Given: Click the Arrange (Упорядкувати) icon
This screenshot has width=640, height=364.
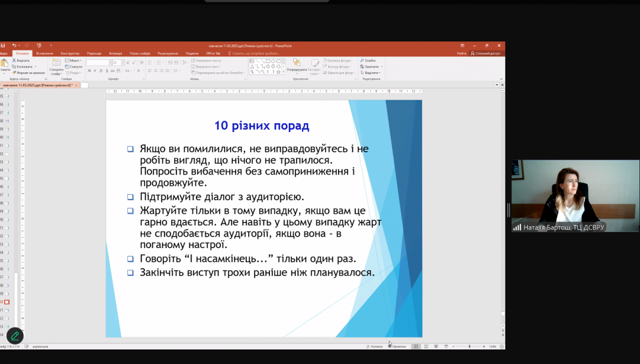Looking at the screenshot, I should [x=297, y=63].
